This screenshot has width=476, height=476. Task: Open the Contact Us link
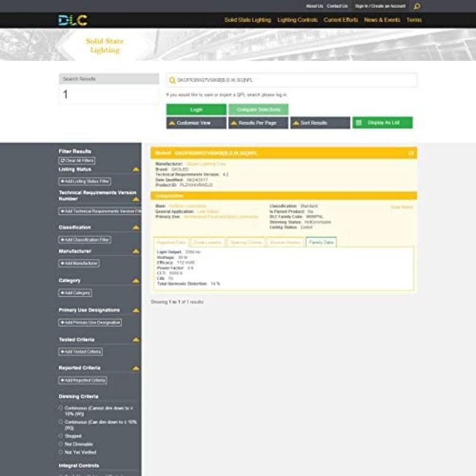(337, 6)
